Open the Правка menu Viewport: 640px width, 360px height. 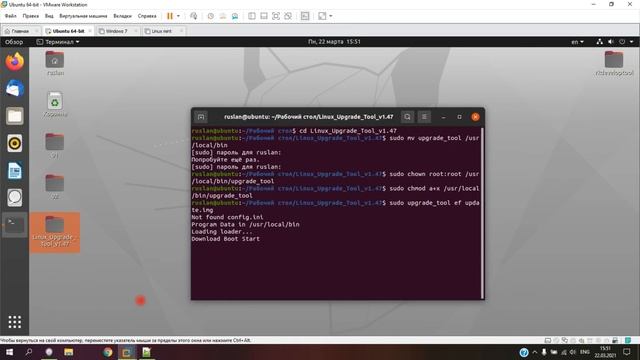coord(31,16)
